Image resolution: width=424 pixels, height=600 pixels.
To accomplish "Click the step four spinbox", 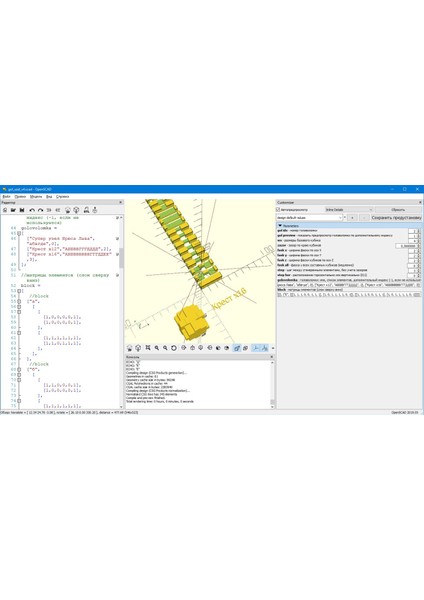I will click(414, 276).
